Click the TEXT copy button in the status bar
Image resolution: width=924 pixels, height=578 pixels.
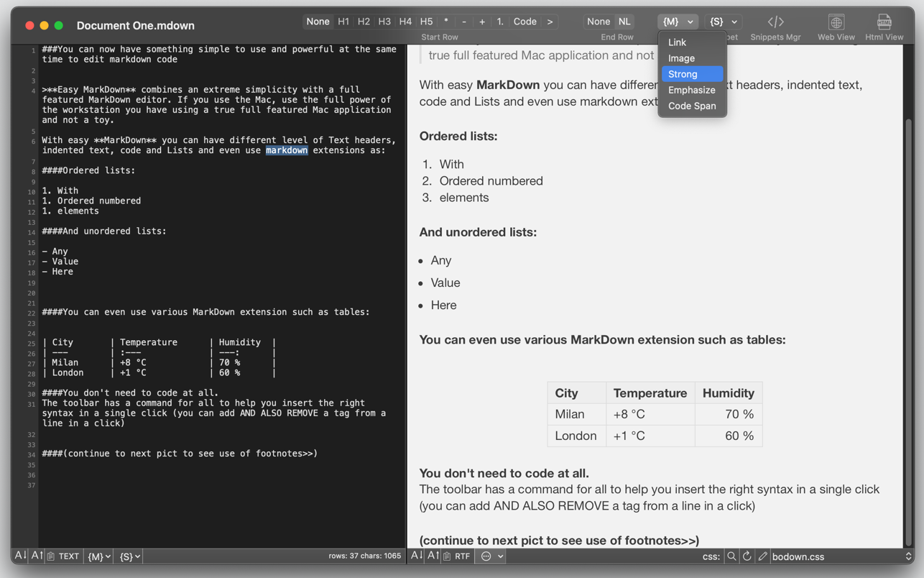coord(63,556)
